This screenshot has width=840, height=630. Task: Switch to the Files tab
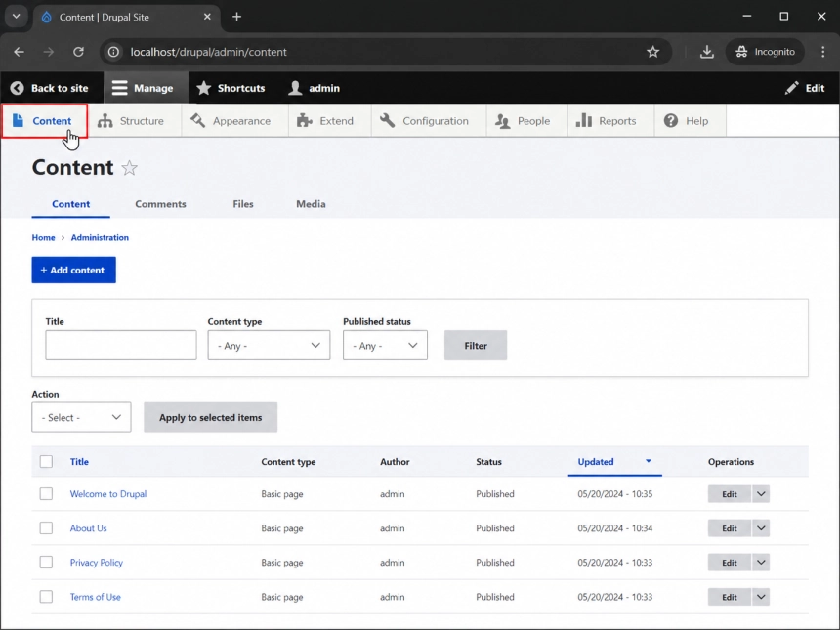pos(243,204)
